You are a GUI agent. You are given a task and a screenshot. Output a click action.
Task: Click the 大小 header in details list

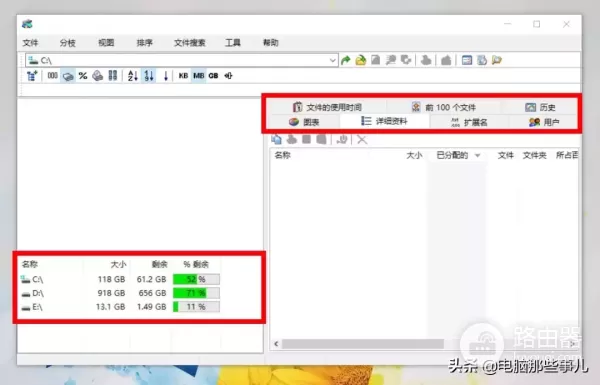(x=414, y=155)
